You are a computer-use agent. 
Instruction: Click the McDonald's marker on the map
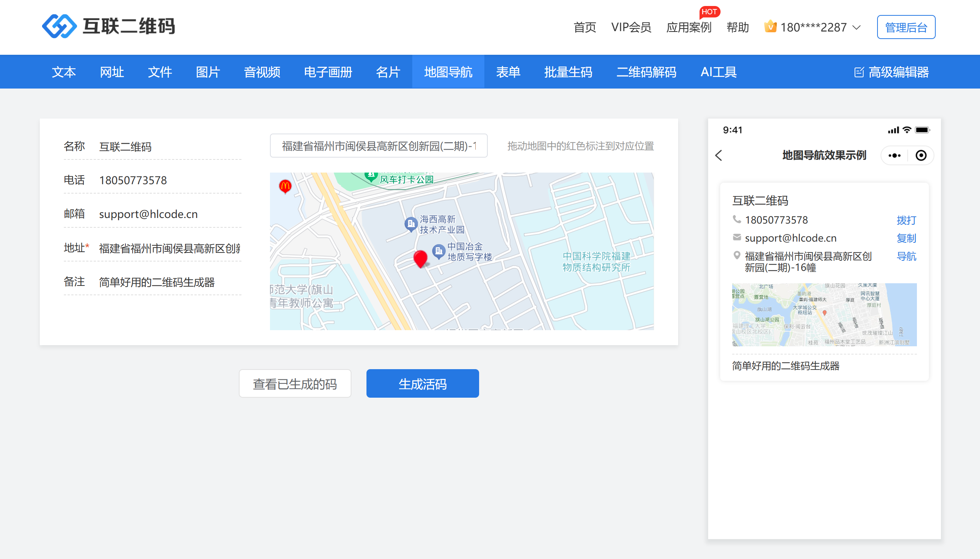click(285, 186)
